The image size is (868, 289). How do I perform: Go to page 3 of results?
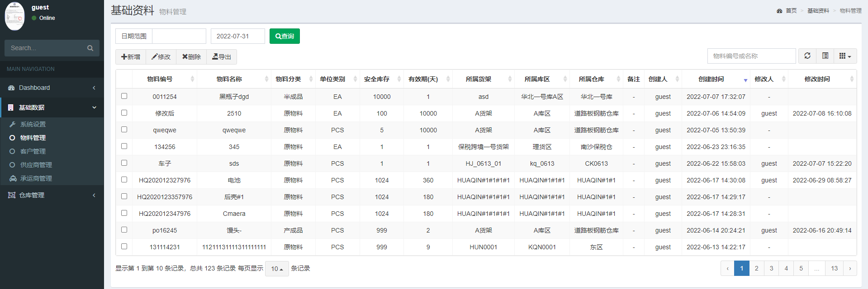click(771, 268)
